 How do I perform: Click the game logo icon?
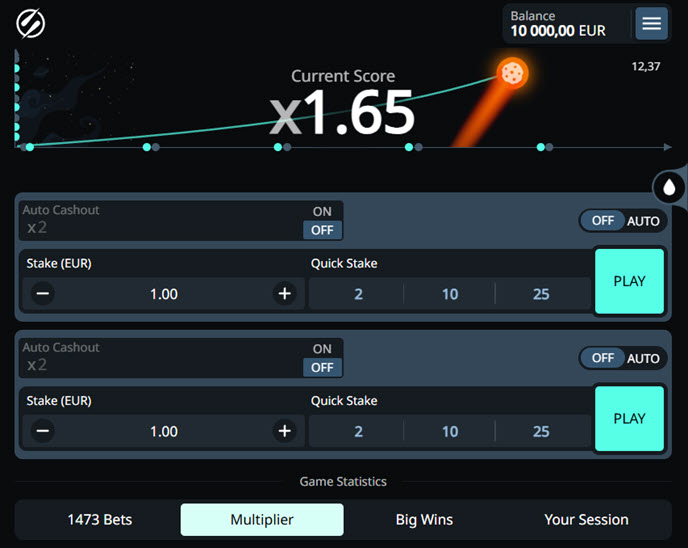[x=31, y=23]
